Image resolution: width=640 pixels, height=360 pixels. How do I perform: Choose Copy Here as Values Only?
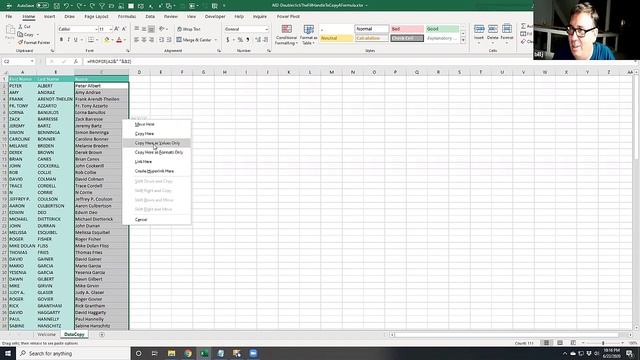click(x=157, y=143)
